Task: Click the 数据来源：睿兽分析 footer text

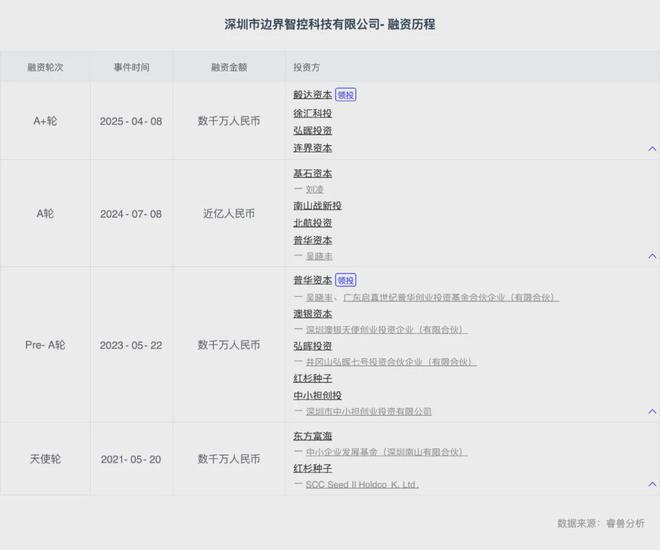Action: [x=601, y=523]
